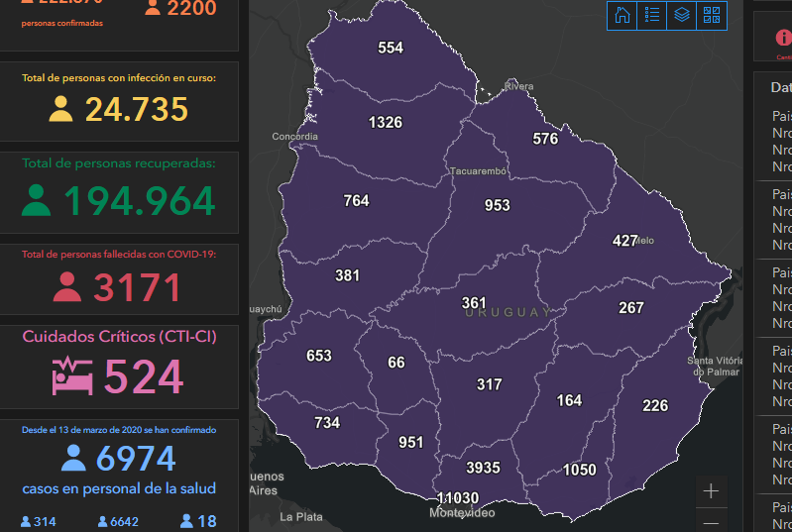The width and height of the screenshot is (792, 532).
Task: Click the green person icon beside 194.964
Action: [x=36, y=200]
